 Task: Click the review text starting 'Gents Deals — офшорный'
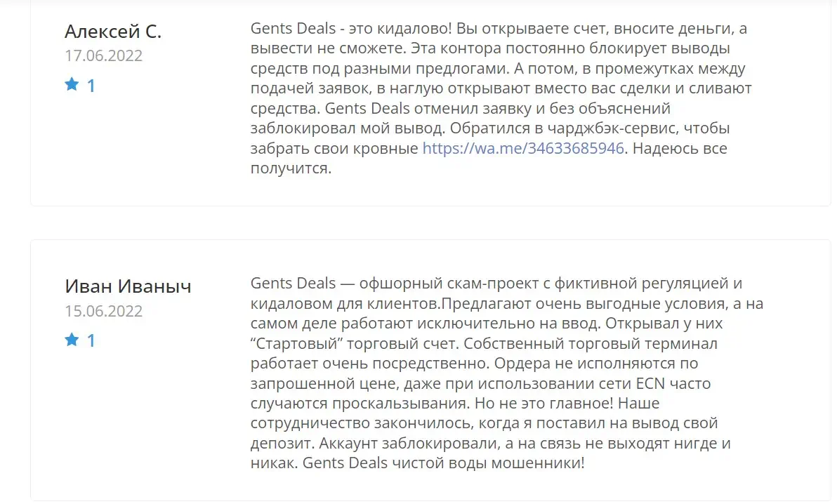coord(507,373)
